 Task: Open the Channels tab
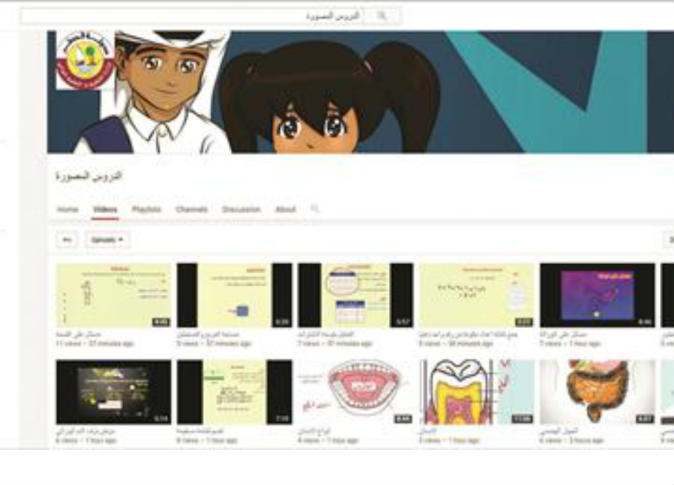click(x=191, y=210)
